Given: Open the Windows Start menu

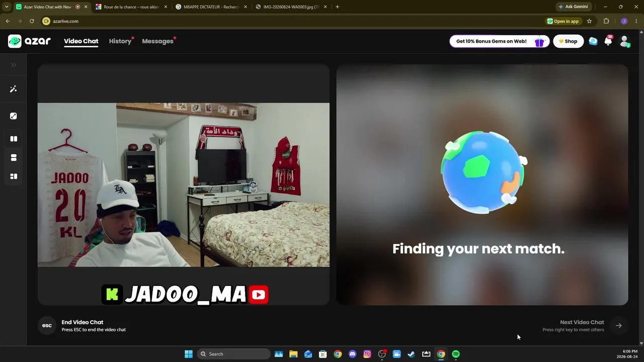Looking at the screenshot, I should pyautogui.click(x=189, y=354).
